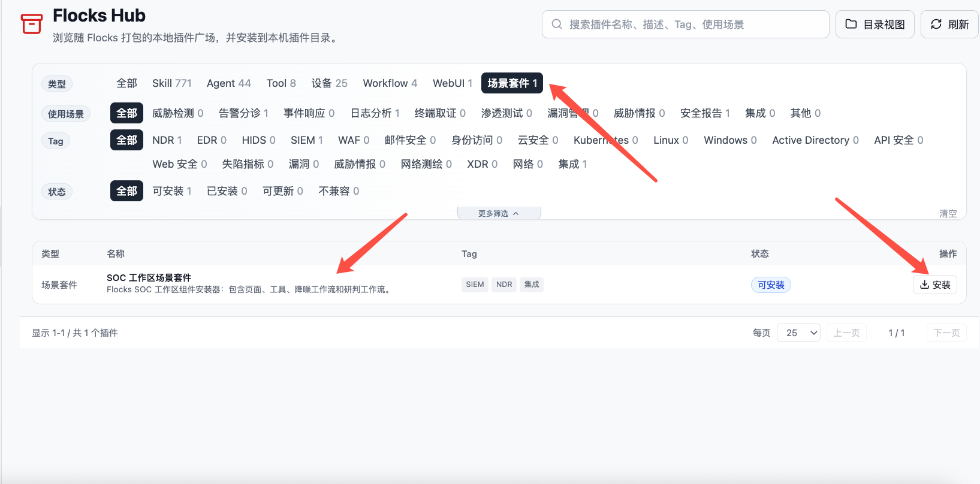Screen dimensions: 980x484
Task: Filter by NDR tag
Action: coord(167,140)
